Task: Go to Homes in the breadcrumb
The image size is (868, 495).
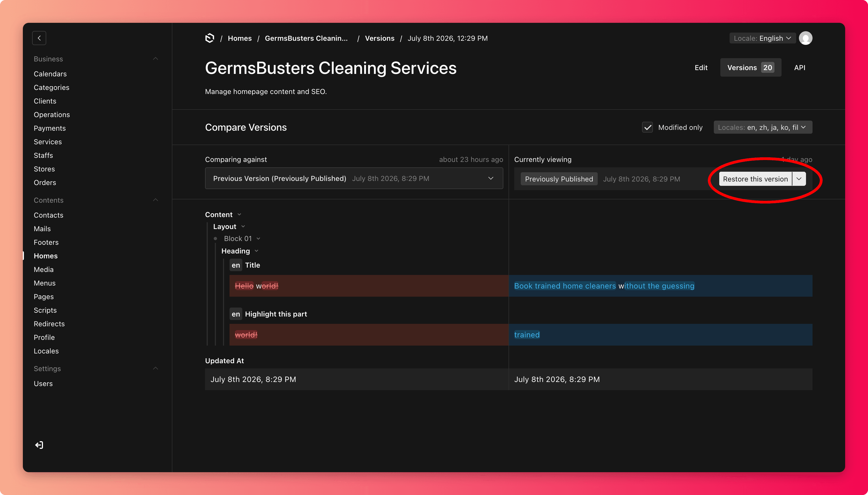Action: [240, 38]
